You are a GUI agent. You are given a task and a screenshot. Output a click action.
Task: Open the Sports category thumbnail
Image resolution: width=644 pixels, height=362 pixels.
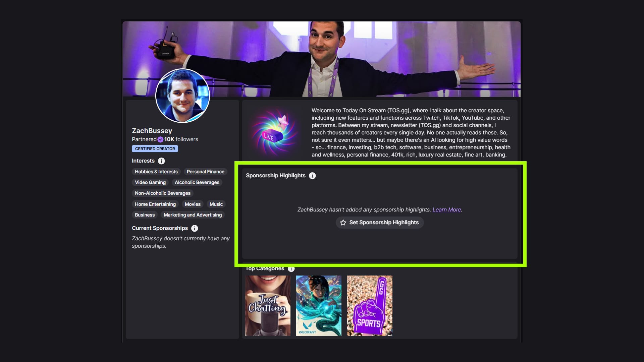[370, 306]
